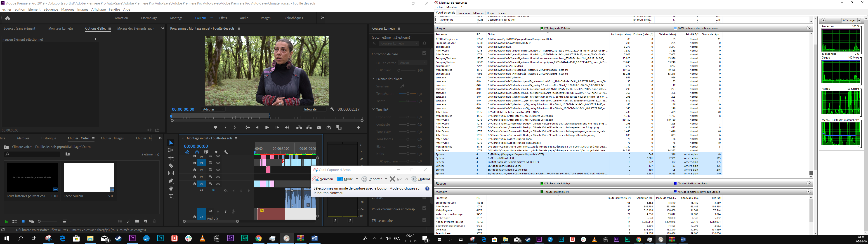This screenshot has height=244, width=868.
Task: Check the Taskmgr.exe process checkbox
Action: point(437,20)
